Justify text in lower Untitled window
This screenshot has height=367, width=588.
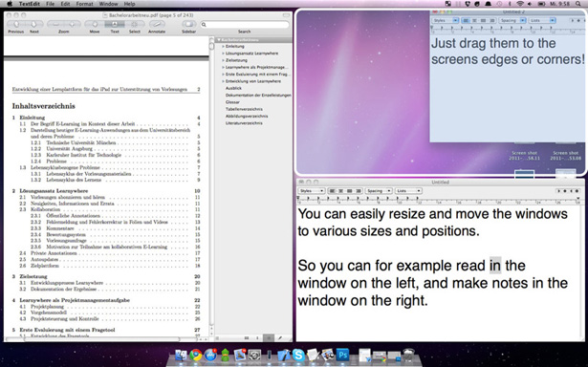(x=350, y=191)
